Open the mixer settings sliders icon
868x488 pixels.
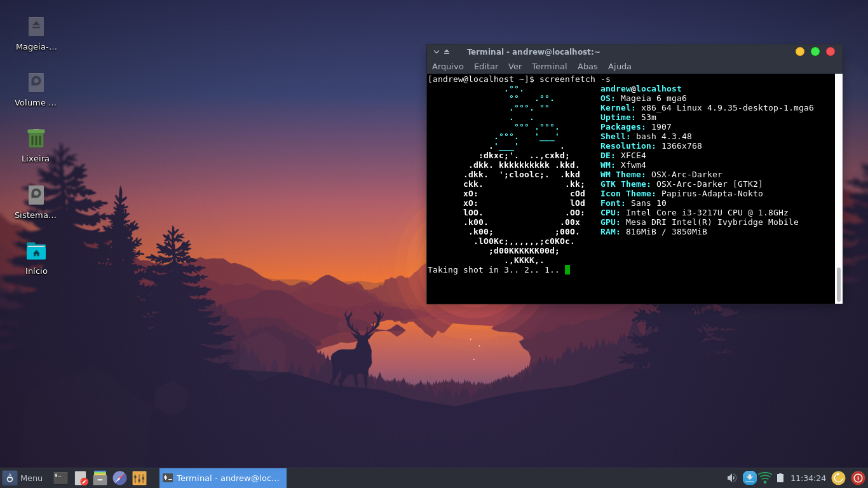(139, 478)
